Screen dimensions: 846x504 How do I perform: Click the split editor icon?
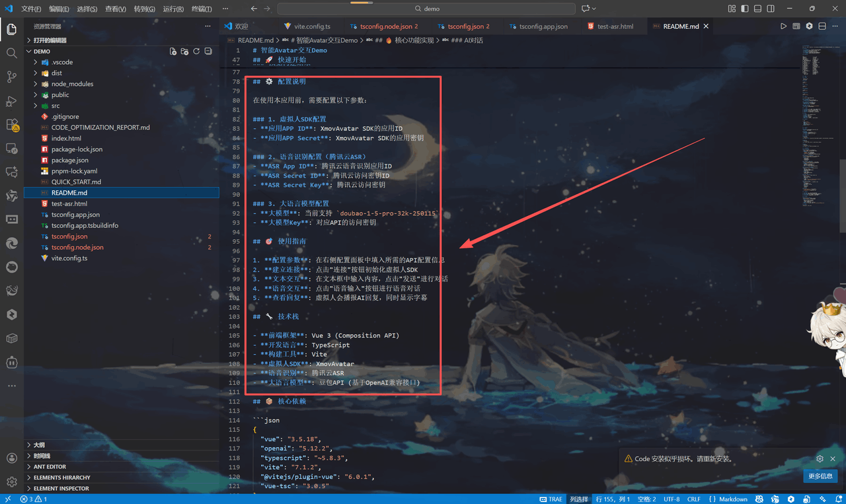tap(822, 26)
